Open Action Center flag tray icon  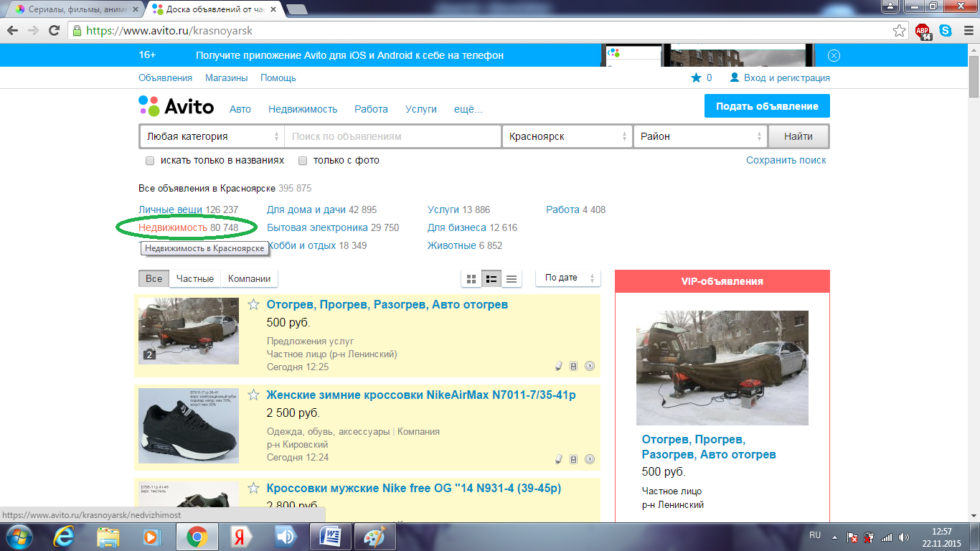[x=853, y=537]
